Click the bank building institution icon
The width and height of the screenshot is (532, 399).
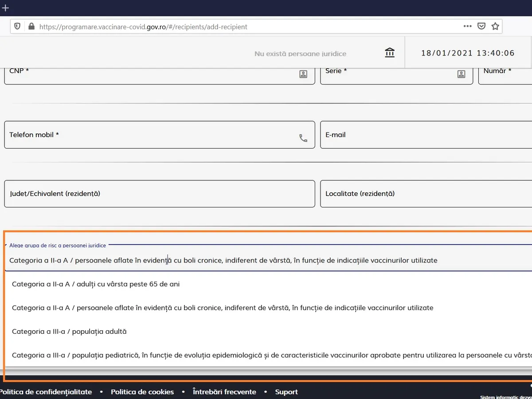pyautogui.click(x=390, y=53)
